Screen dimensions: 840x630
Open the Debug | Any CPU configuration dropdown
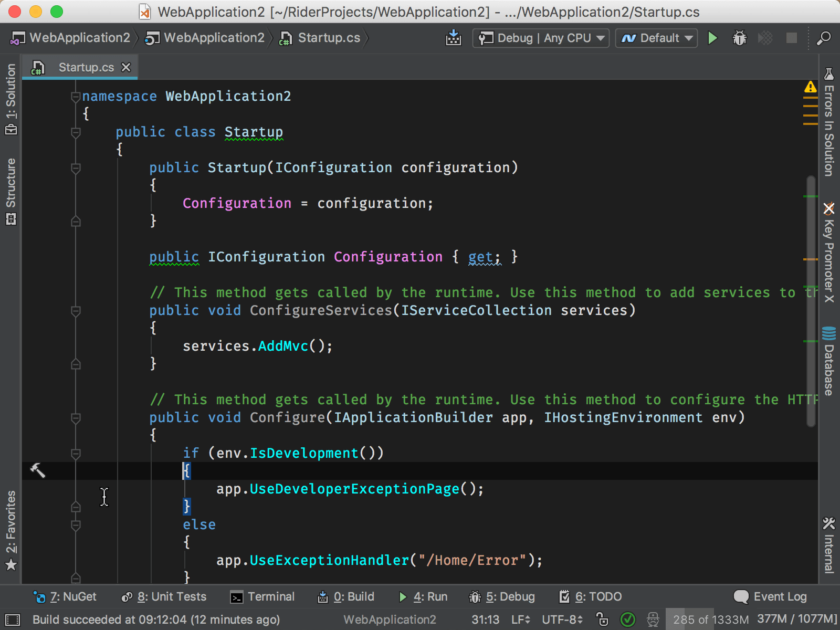(x=540, y=38)
